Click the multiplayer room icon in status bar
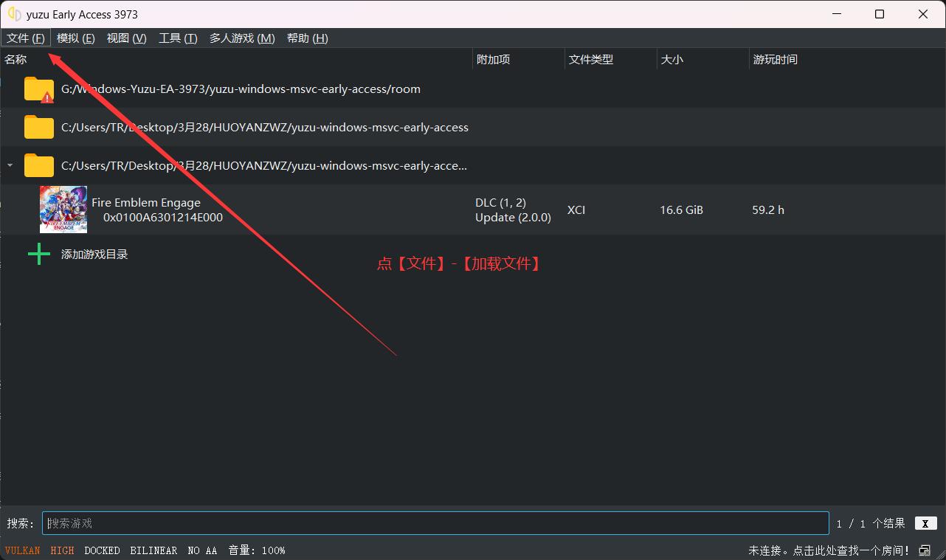This screenshot has height=560, width=946. (925, 550)
